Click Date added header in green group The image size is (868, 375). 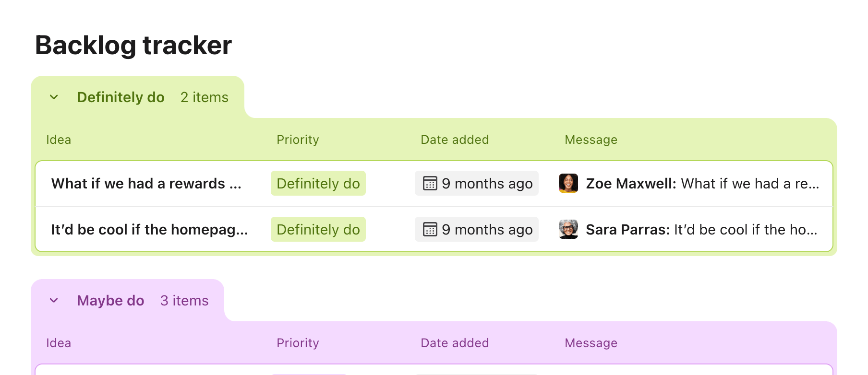click(455, 140)
